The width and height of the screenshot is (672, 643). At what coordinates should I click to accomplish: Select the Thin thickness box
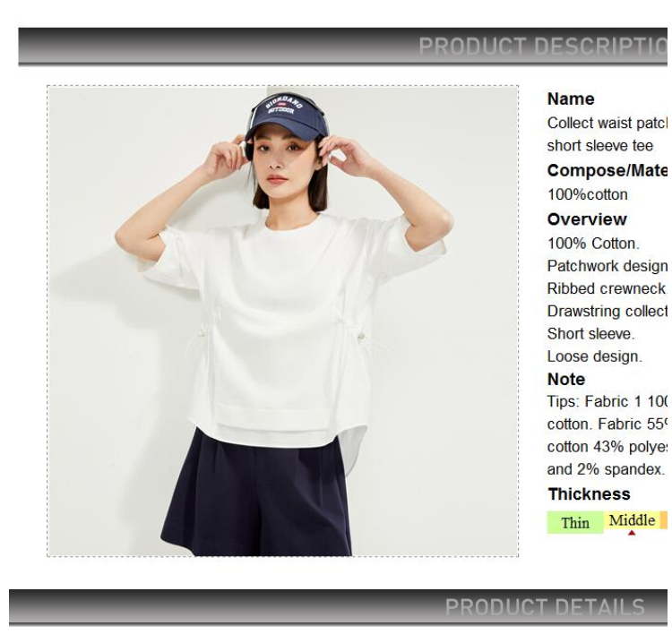coord(575,523)
